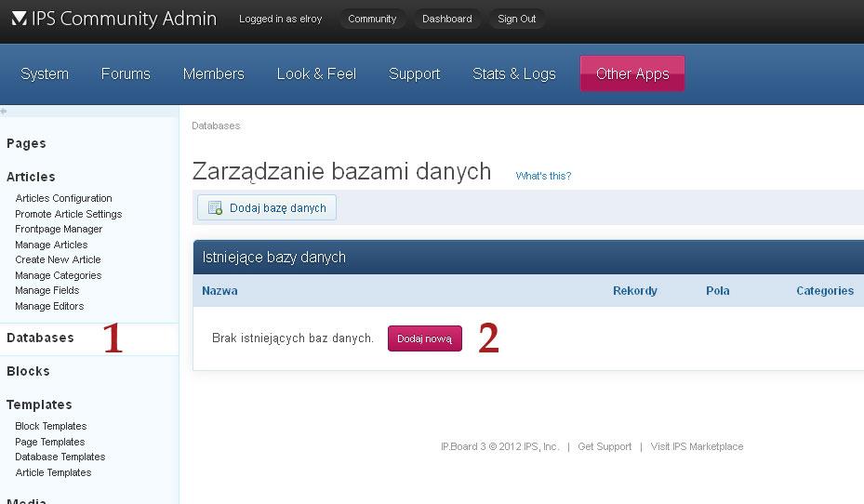Viewport: 864px width, 504px height.
Task: Expand the Blocks sidebar section
Action: pos(28,371)
